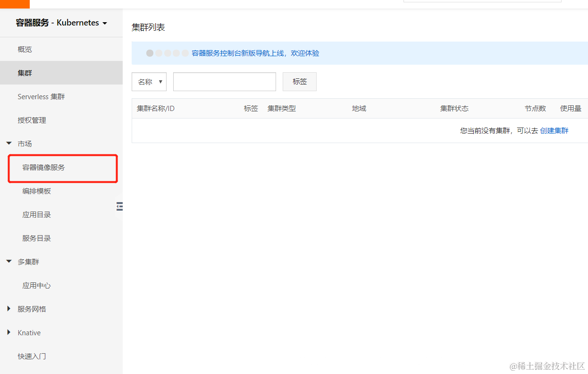Open 授权管理 in the sidebar
The image size is (588, 374).
[32, 120]
